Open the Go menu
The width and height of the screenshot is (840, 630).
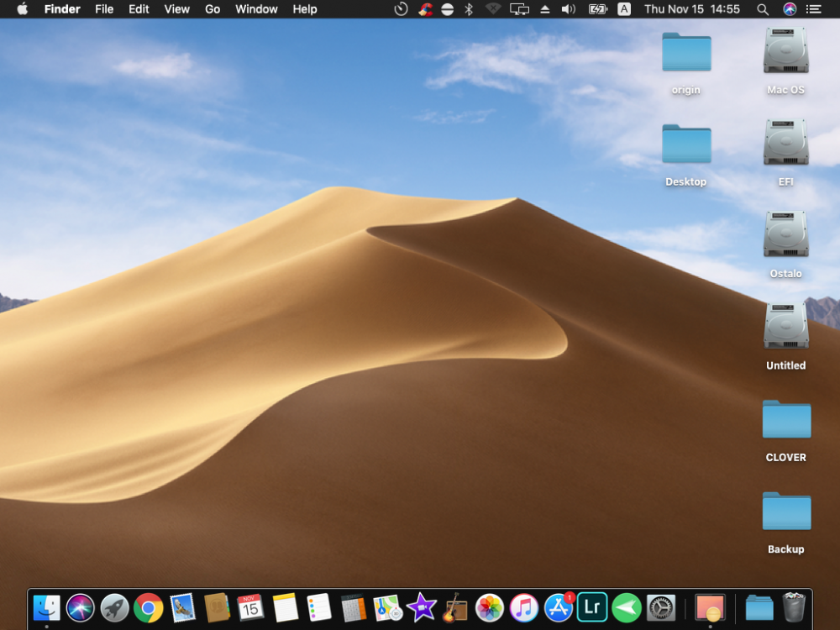pyautogui.click(x=213, y=9)
